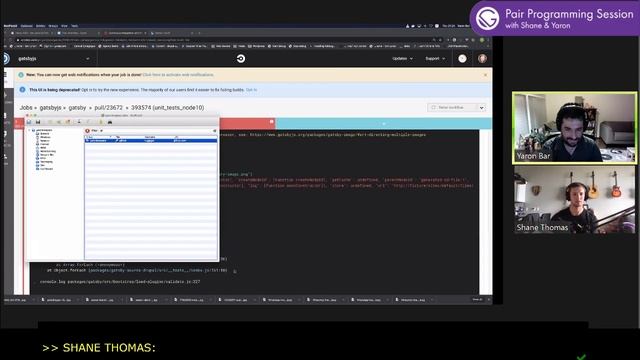Image resolution: width=640 pixels, height=360 pixels.
Task: Click the activate web notifications link
Action: (178, 75)
